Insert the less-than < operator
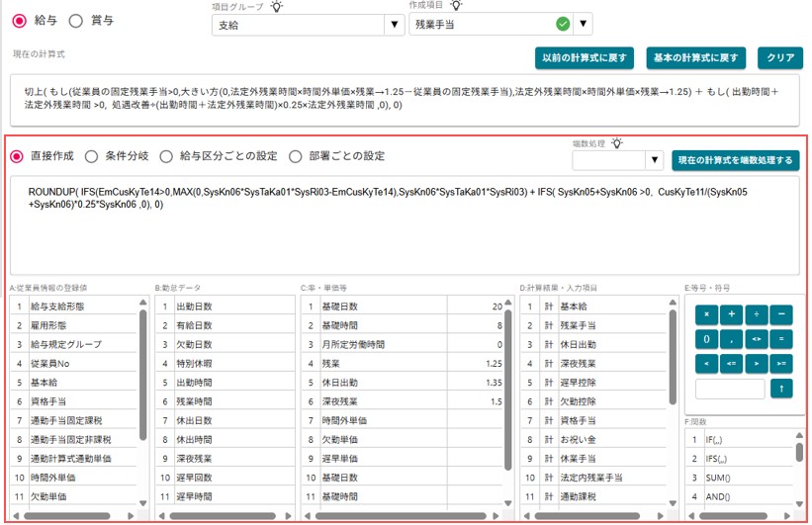Image resolution: width=812 pixels, height=525 pixels. (706, 364)
